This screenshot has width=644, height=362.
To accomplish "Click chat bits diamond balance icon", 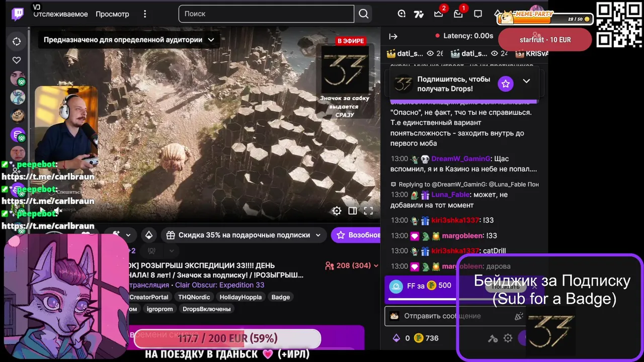I will click(x=396, y=338).
